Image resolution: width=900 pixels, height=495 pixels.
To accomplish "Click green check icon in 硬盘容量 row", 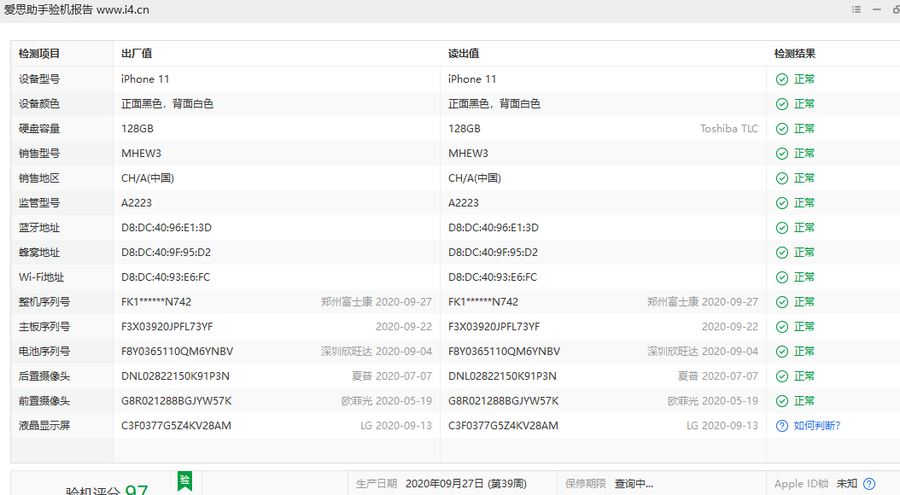I will pos(782,129).
